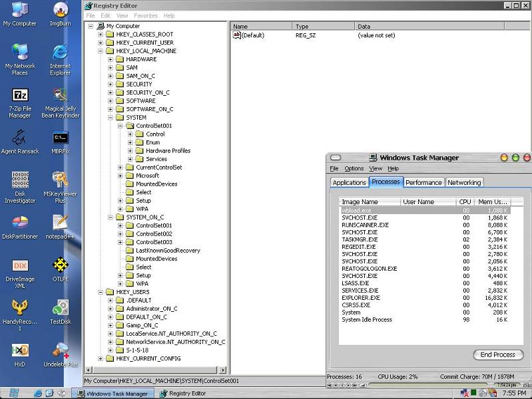Select the LastKnownGoodRecovery key
532x399 pixels.
click(168, 251)
